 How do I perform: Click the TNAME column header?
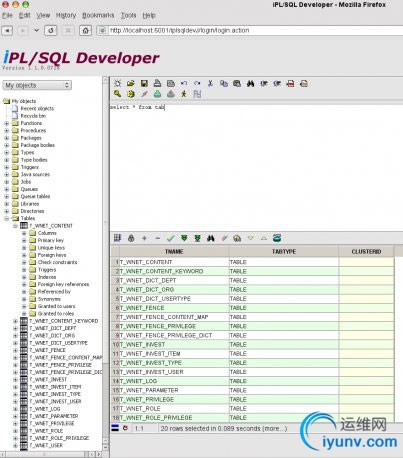point(174,252)
